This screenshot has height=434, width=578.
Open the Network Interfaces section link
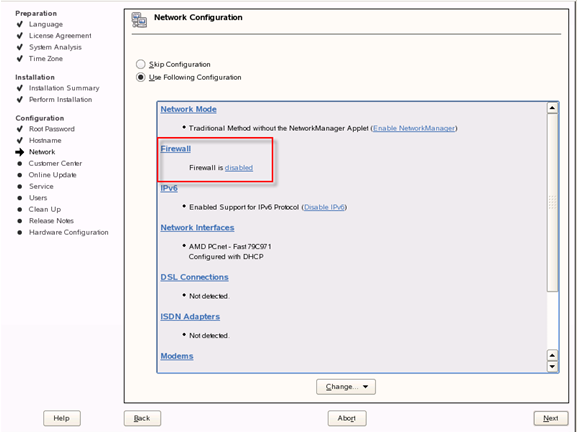(x=197, y=228)
